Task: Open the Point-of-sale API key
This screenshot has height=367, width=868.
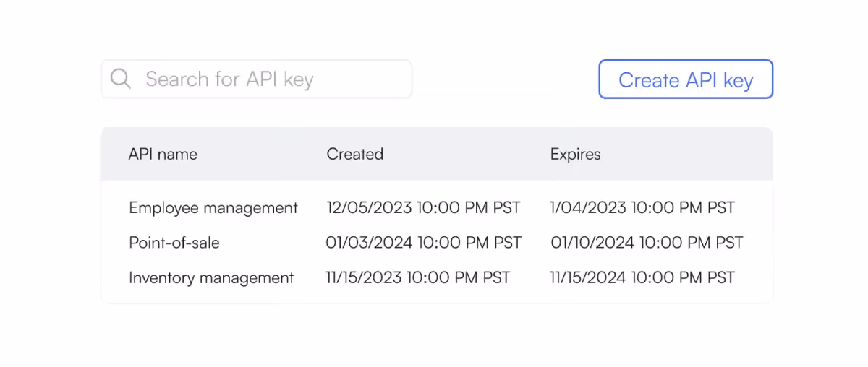Action: [x=174, y=243]
